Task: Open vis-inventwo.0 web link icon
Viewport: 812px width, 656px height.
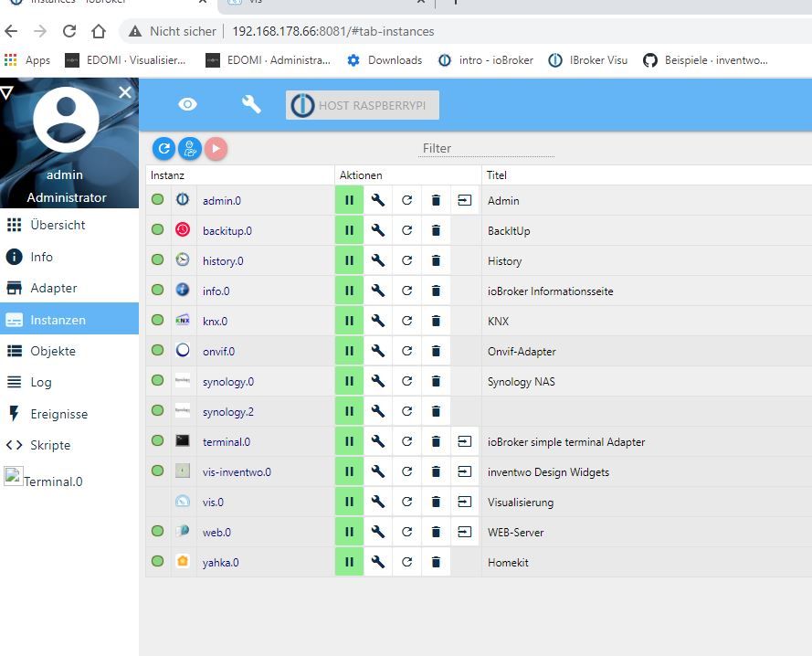Action: (x=465, y=471)
